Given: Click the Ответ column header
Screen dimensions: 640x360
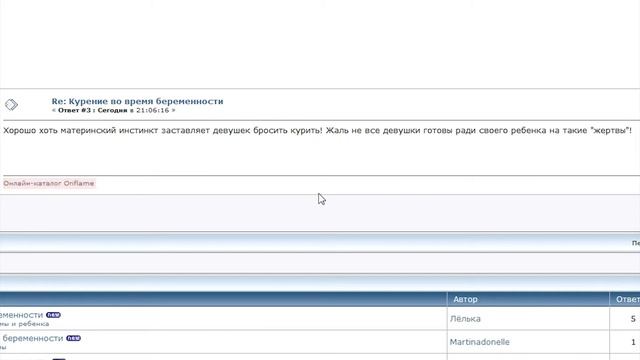Looking at the screenshot, I should coord(628,299).
